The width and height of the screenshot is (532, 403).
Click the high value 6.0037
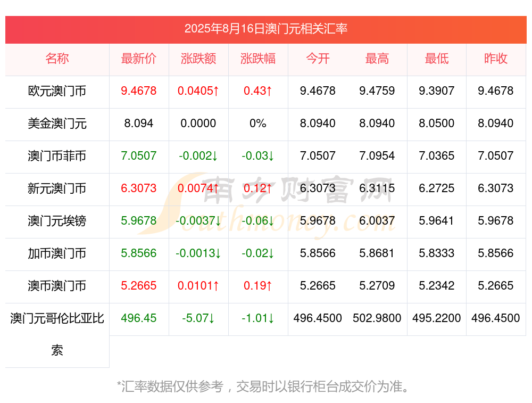(377, 221)
